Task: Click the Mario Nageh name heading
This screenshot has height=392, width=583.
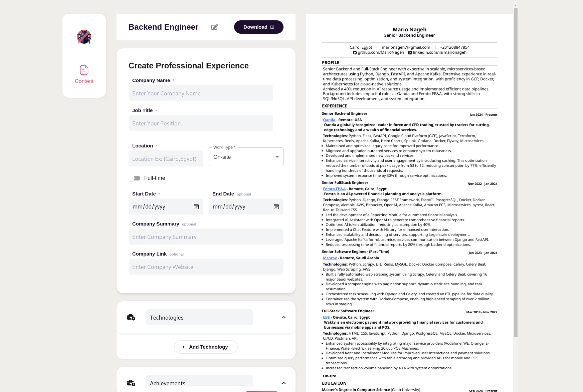Action: click(409, 29)
